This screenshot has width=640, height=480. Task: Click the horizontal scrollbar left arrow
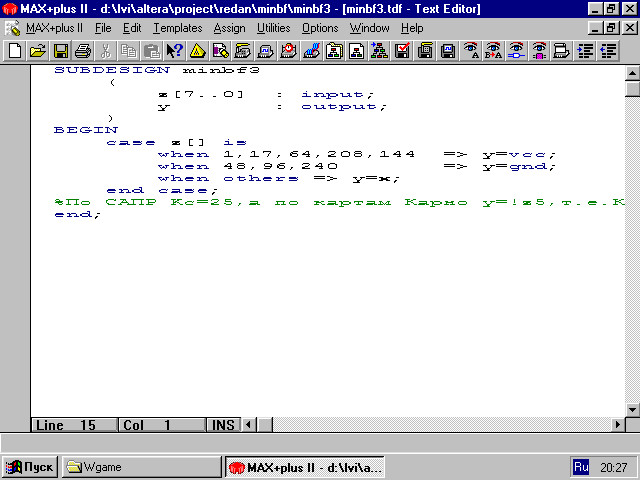(x=249, y=425)
